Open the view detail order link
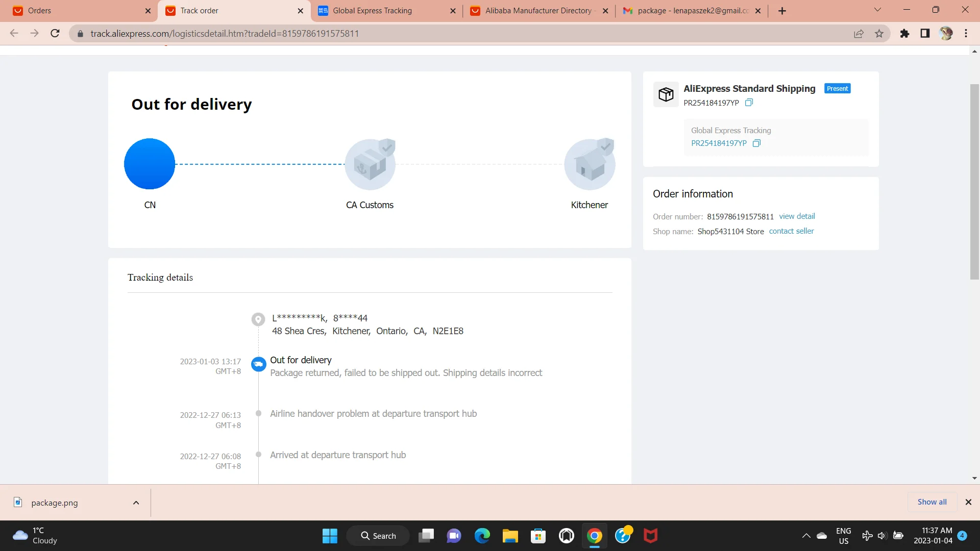The width and height of the screenshot is (980, 551). click(797, 216)
